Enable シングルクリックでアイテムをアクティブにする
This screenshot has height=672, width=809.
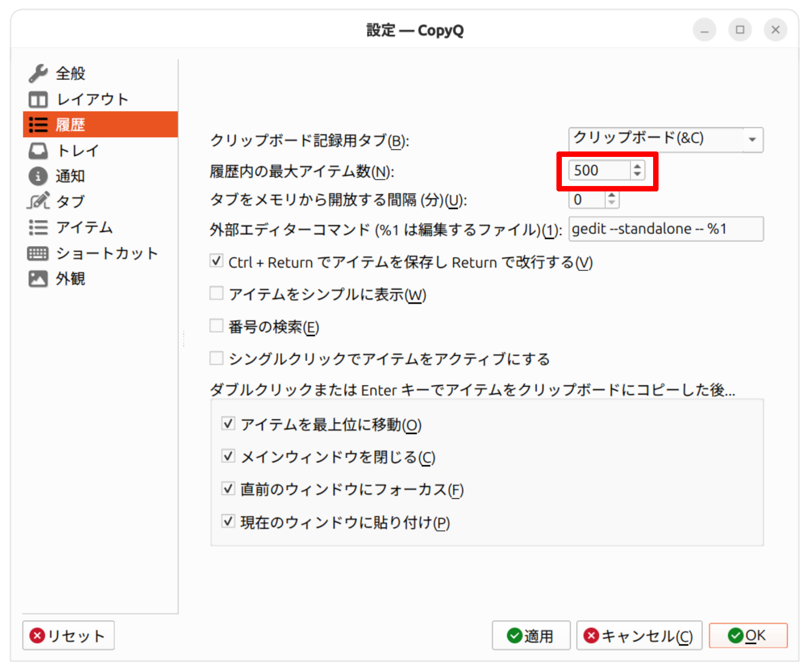(216, 358)
